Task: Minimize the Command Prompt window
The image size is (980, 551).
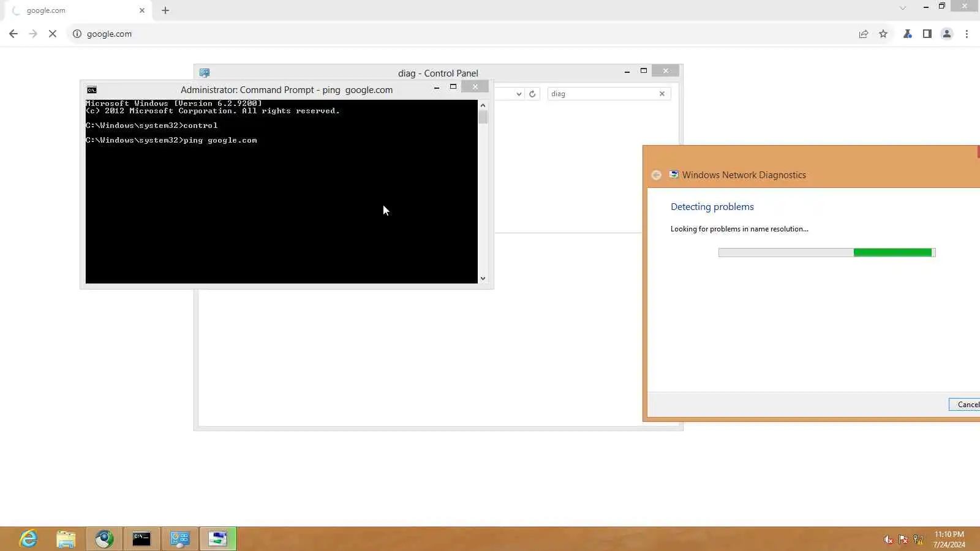Action: 437,88
